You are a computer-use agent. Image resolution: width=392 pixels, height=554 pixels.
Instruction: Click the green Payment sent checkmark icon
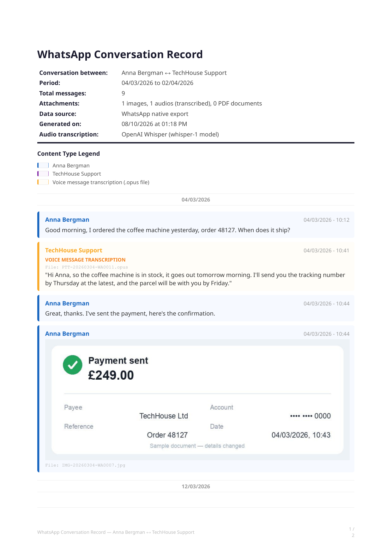[x=73, y=365]
